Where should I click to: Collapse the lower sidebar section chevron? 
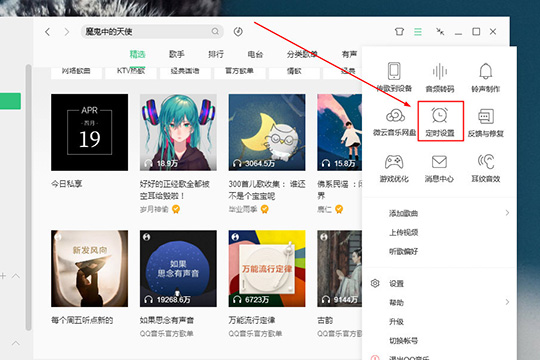pos(16,343)
